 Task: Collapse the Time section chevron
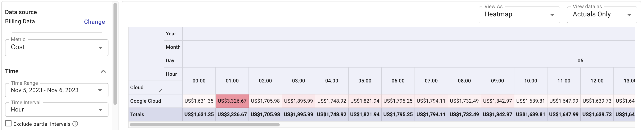tap(103, 71)
